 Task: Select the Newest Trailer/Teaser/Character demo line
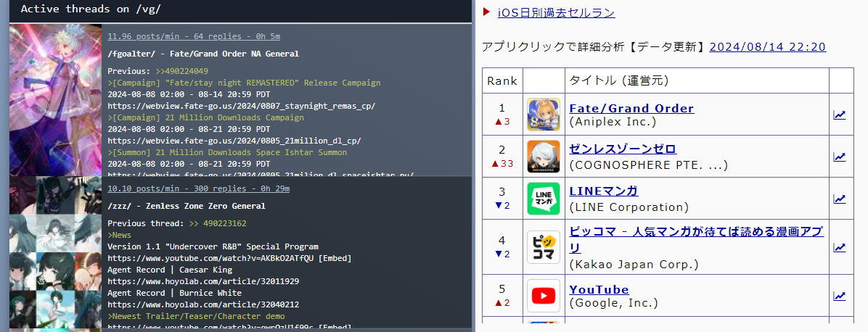pyautogui.click(x=196, y=316)
